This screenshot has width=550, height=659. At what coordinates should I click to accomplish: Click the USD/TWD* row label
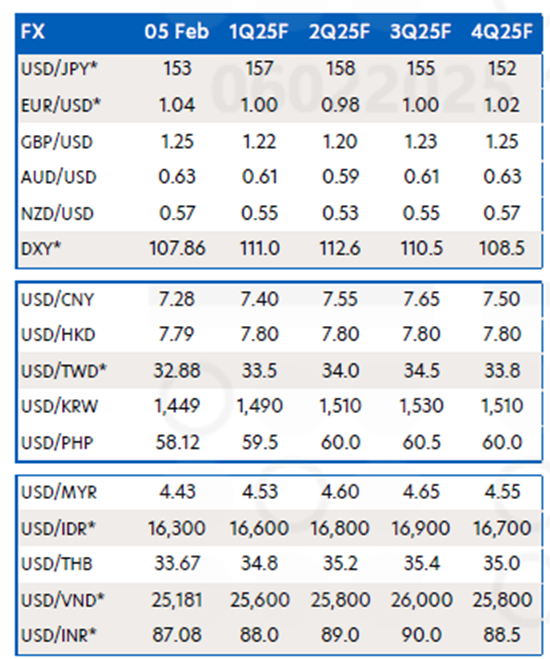pos(64,371)
